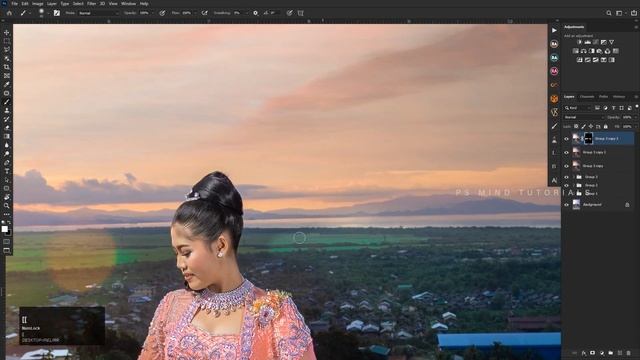The width and height of the screenshot is (640, 360).
Task: Select the Brush tool in the toolbox
Action: pos(7,102)
